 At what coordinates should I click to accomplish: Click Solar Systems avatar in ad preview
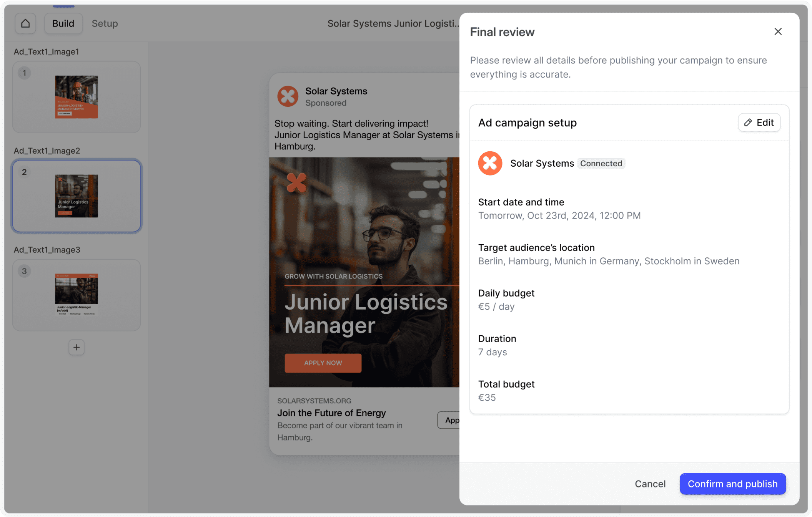tap(288, 96)
